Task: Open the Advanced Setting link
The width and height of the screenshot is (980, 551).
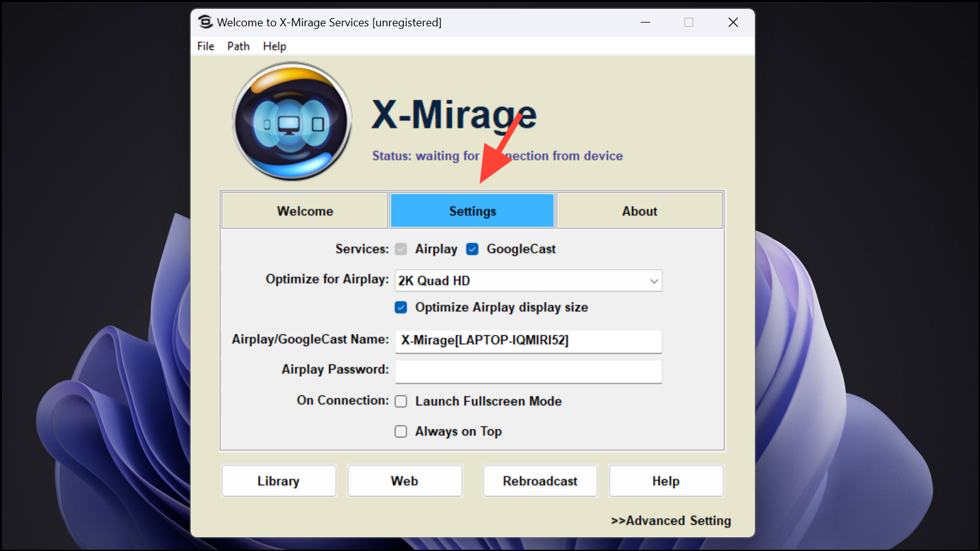Action: click(x=671, y=520)
